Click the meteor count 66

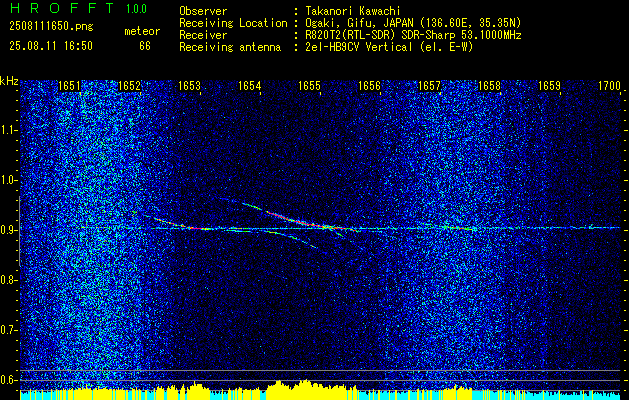tap(145, 46)
